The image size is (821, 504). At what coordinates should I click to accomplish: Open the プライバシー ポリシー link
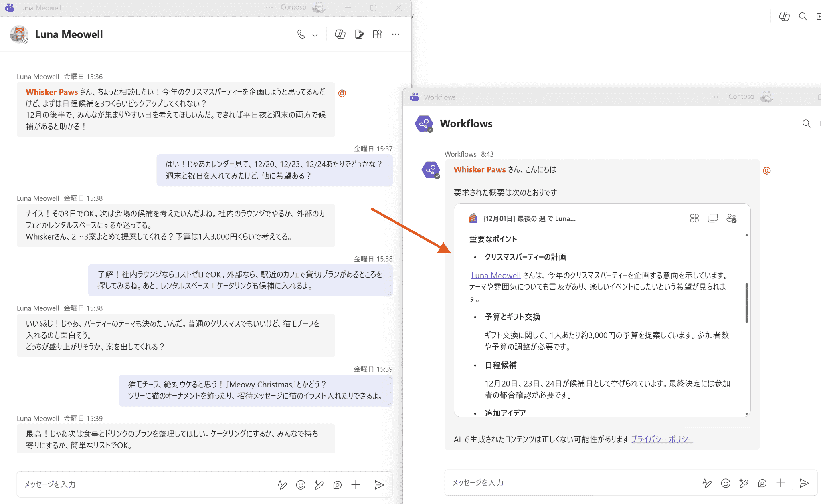click(662, 439)
